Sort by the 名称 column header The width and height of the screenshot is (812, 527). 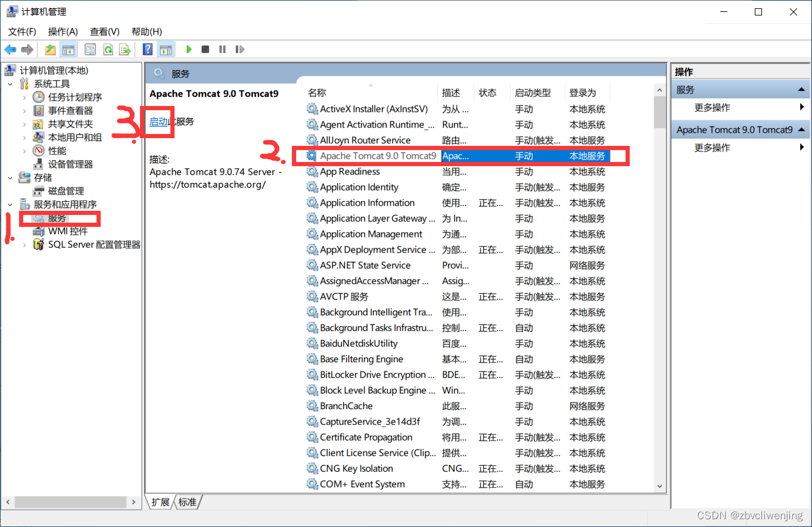click(371, 93)
